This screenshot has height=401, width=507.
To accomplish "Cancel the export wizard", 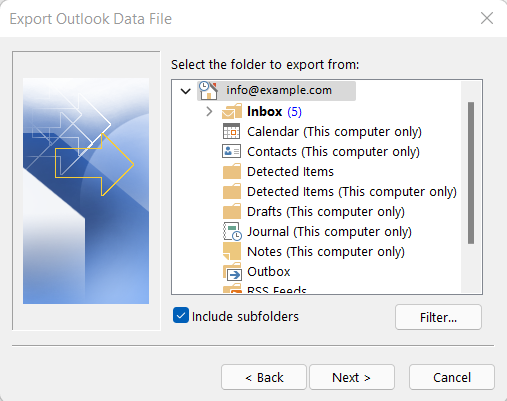I will (452, 377).
